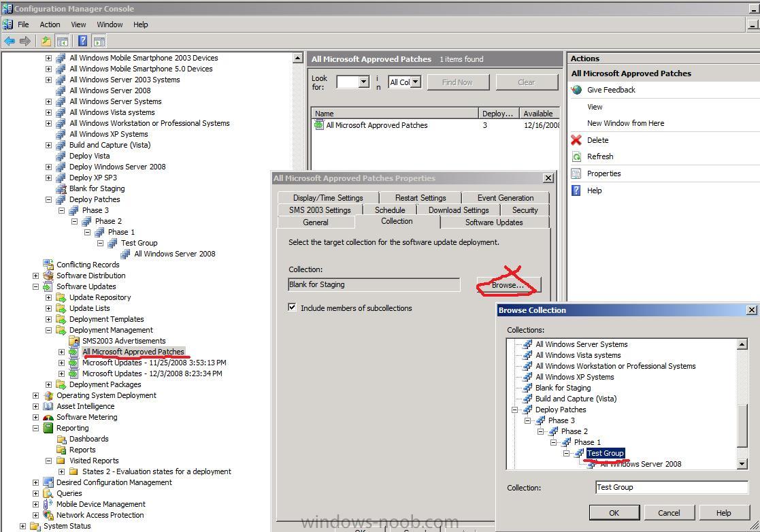Collapse the Deploy Patches node in main tree
This screenshot has height=532, width=760.
click(48, 199)
